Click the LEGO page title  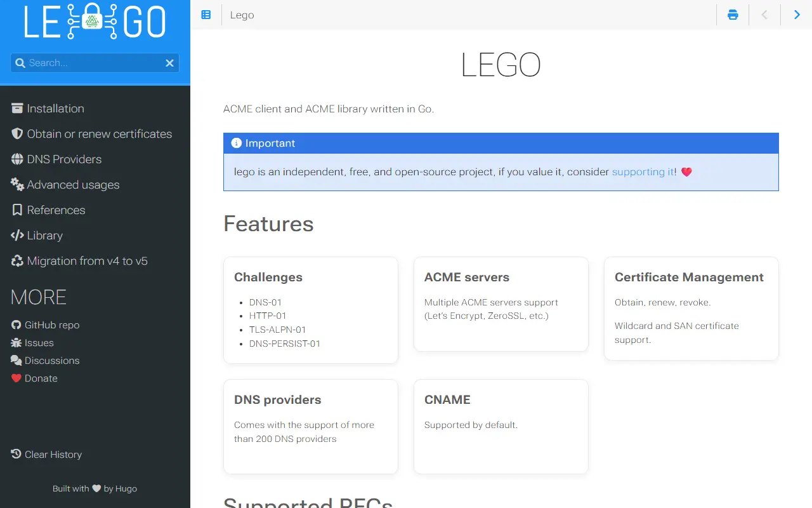(x=501, y=65)
